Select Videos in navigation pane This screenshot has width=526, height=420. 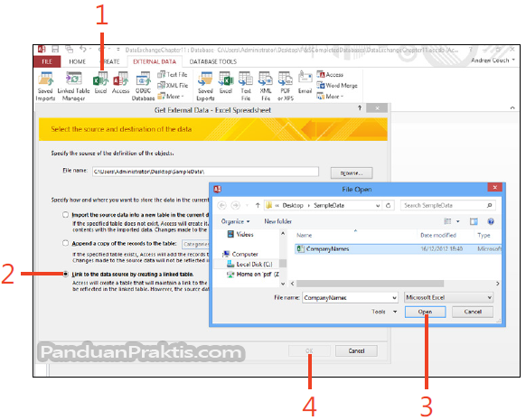point(240,234)
